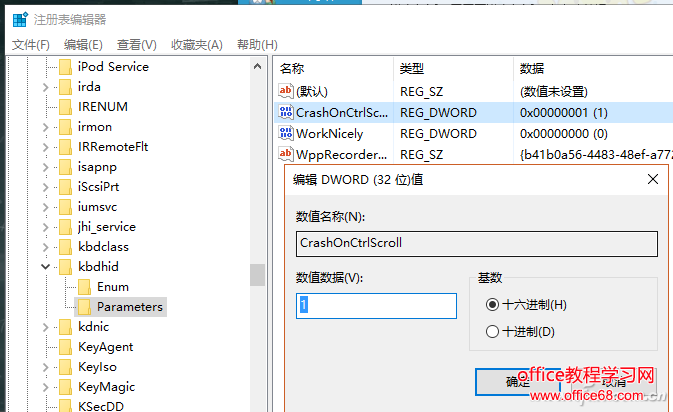Select the iPod Service folder icon
The image size is (673, 412).
pos(65,67)
